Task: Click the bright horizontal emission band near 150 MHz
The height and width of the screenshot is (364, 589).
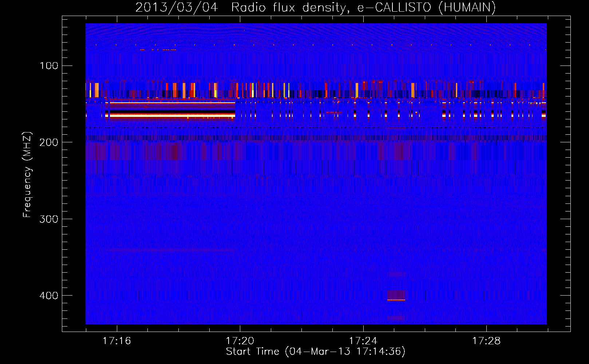Action: (x=172, y=103)
